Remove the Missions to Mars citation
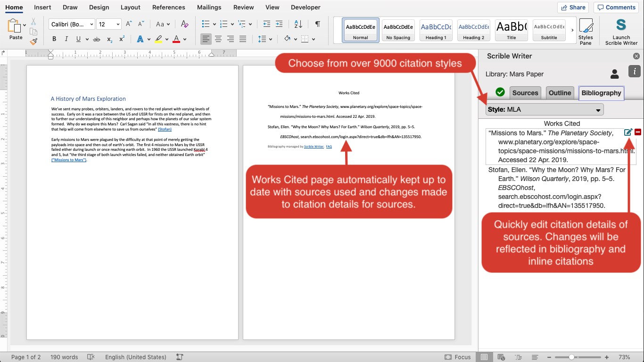 638,132
